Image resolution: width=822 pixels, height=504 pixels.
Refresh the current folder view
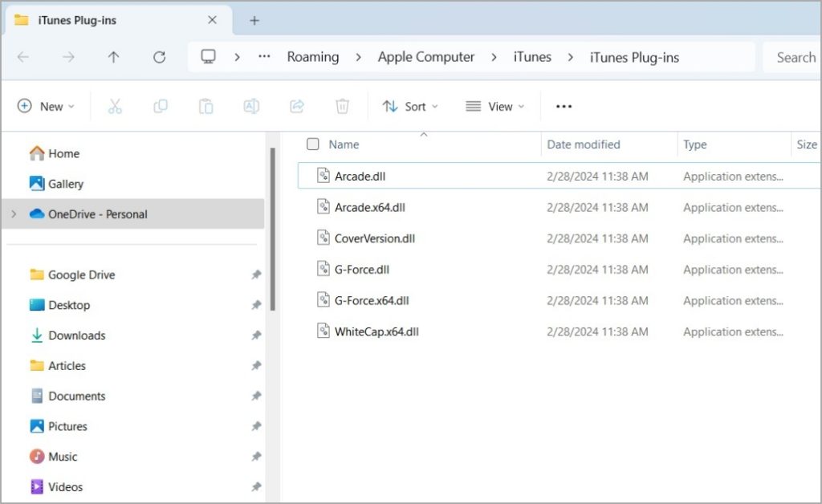pyautogui.click(x=159, y=57)
